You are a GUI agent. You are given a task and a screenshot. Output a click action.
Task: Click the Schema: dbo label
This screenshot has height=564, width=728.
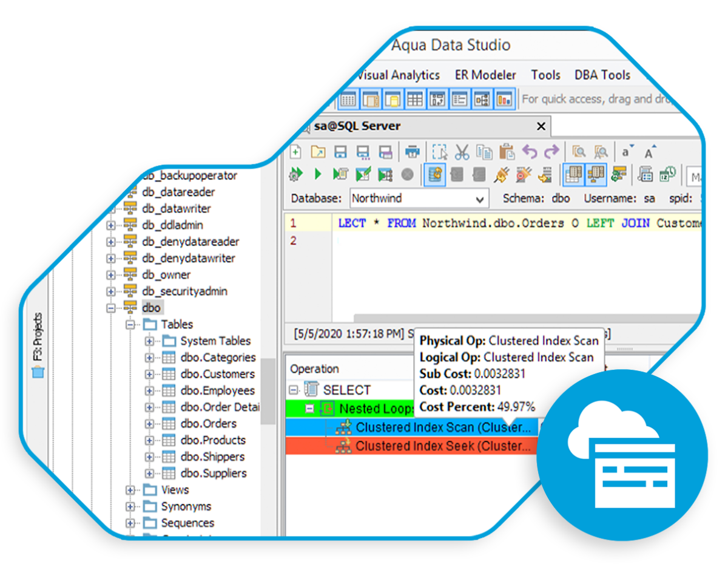point(536,199)
